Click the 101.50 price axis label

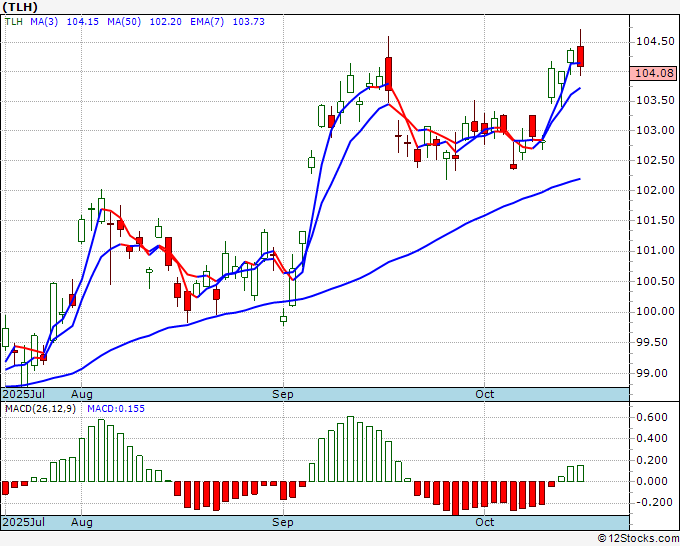[x=655, y=221]
